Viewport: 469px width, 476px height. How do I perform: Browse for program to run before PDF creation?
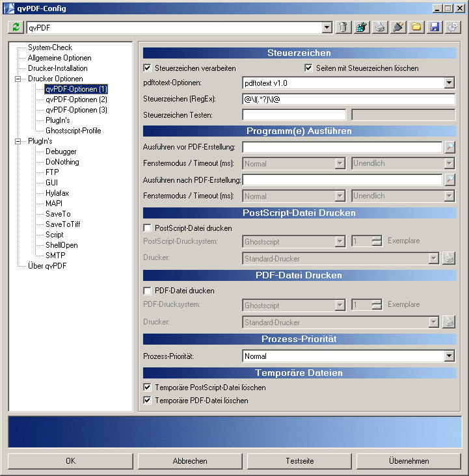[x=450, y=147]
